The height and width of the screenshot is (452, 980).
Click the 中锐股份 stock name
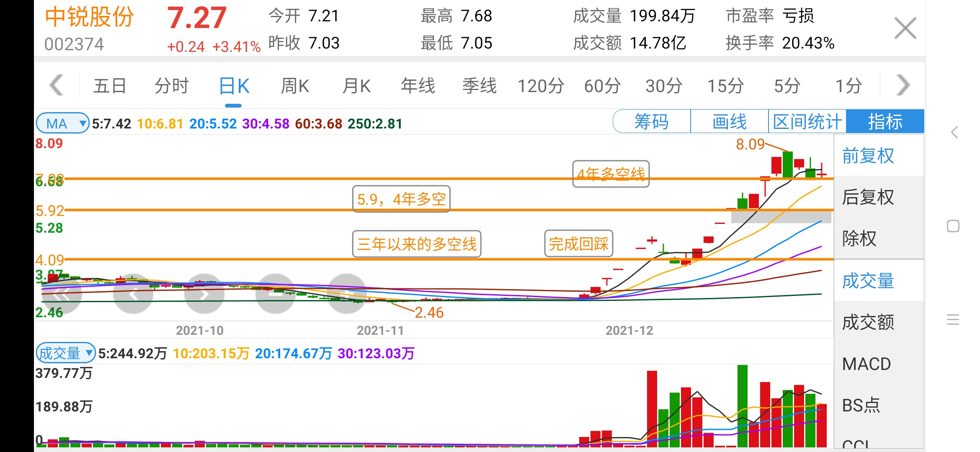[x=89, y=17]
